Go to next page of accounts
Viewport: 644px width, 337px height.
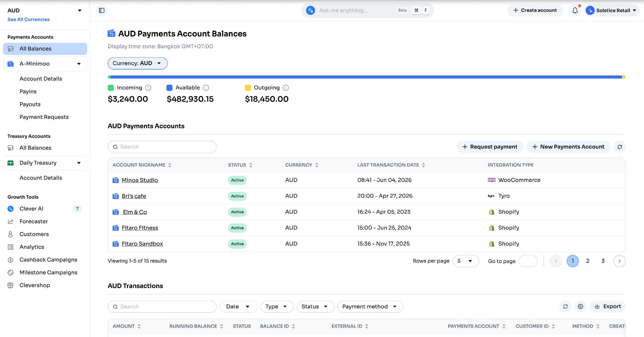[x=620, y=261]
